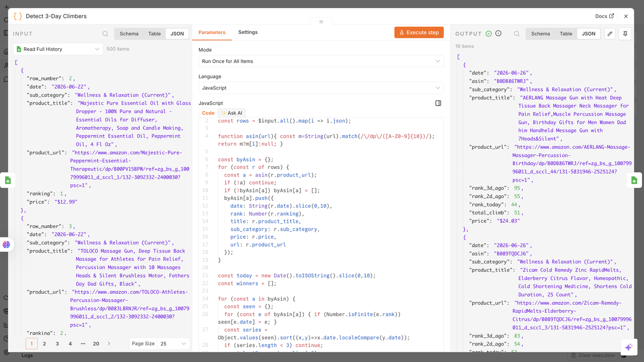Screen dimensions: 644x362
Task: Search the output data panel
Action: coord(517,34)
